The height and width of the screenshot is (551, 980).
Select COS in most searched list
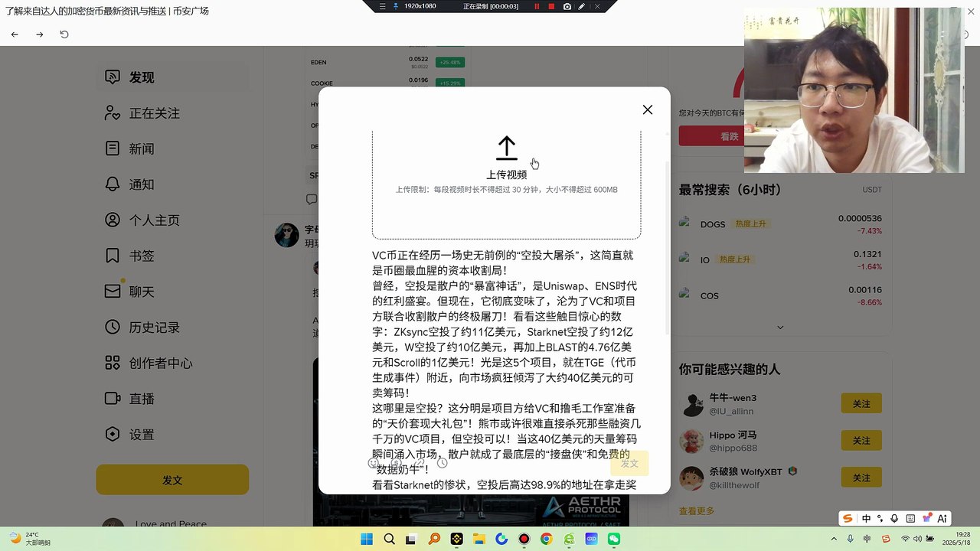(x=781, y=295)
